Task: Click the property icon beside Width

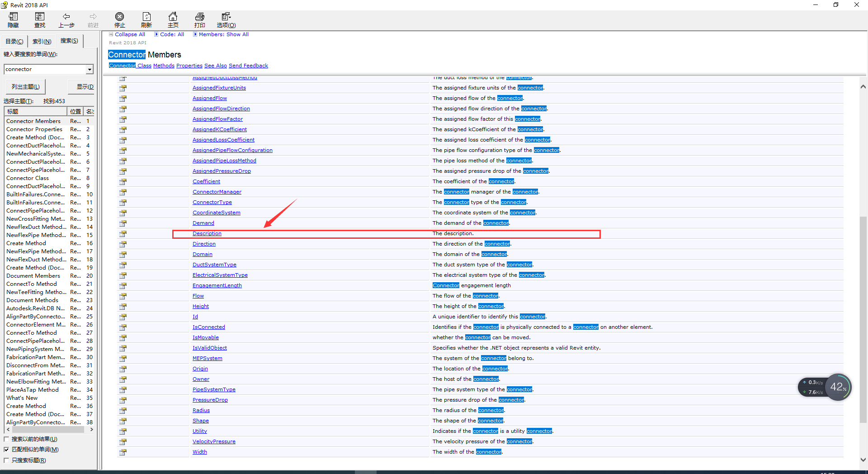Action: click(123, 452)
